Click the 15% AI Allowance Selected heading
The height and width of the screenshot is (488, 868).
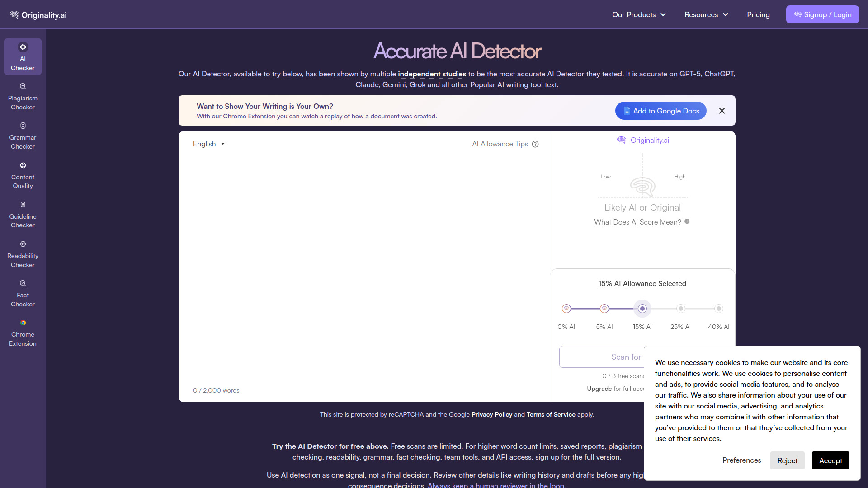[642, 284]
